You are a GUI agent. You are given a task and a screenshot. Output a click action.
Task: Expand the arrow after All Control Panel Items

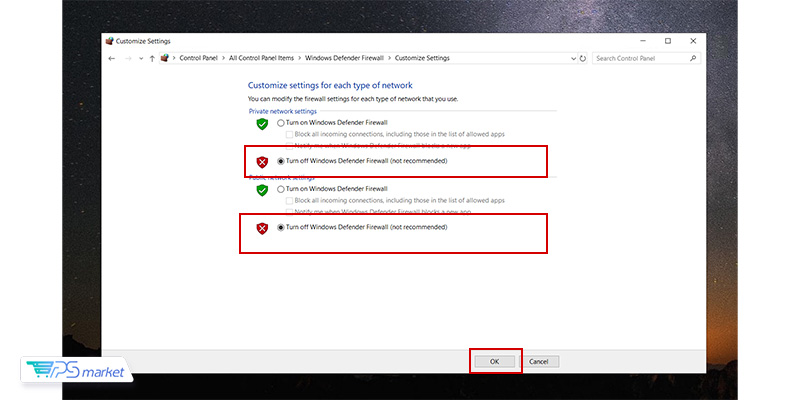(x=299, y=58)
